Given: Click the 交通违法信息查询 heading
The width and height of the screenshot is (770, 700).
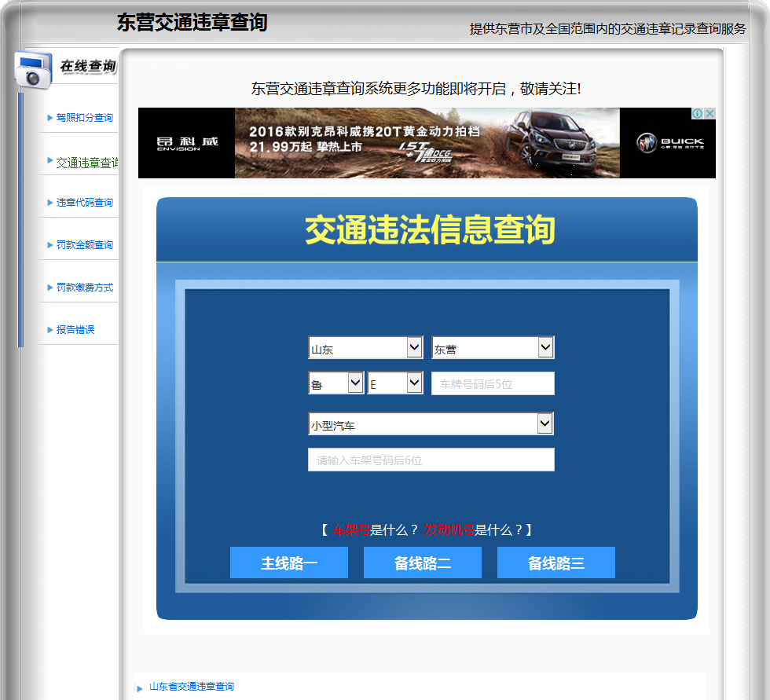Looking at the screenshot, I should [431, 229].
